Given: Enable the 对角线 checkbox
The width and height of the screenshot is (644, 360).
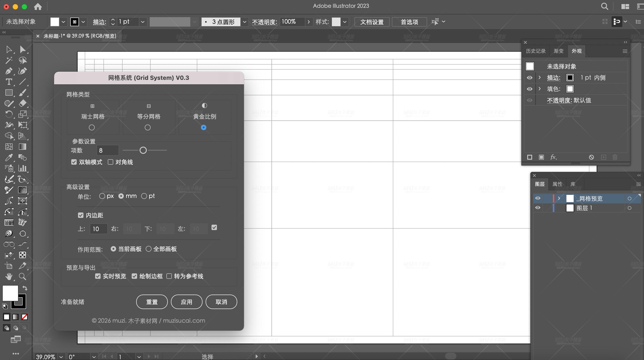Looking at the screenshot, I should coord(110,162).
